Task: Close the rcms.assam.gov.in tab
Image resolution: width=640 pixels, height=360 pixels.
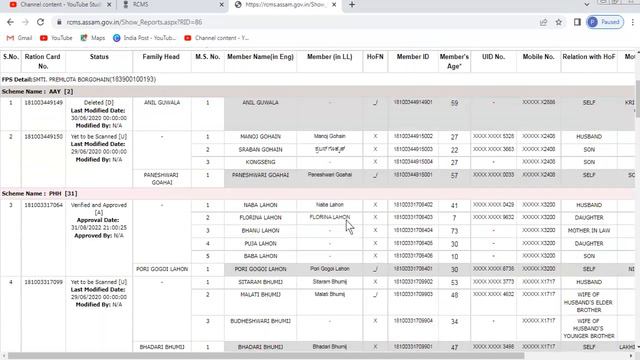Action: (334, 4)
